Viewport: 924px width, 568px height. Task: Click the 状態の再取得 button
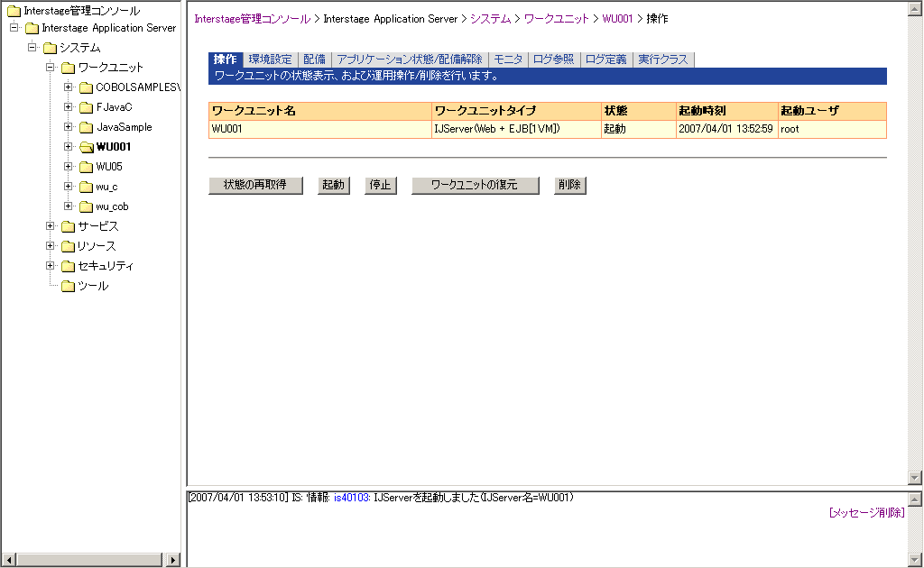click(255, 186)
